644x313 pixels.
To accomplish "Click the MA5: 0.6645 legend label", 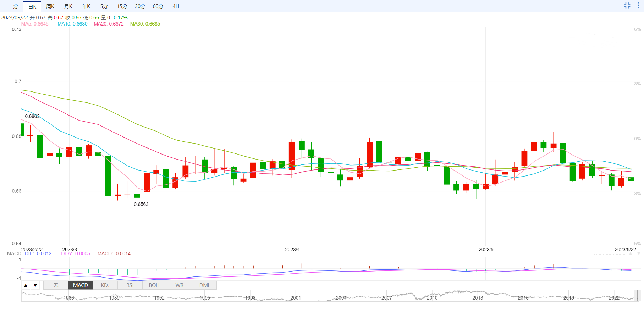I will 35,24.
